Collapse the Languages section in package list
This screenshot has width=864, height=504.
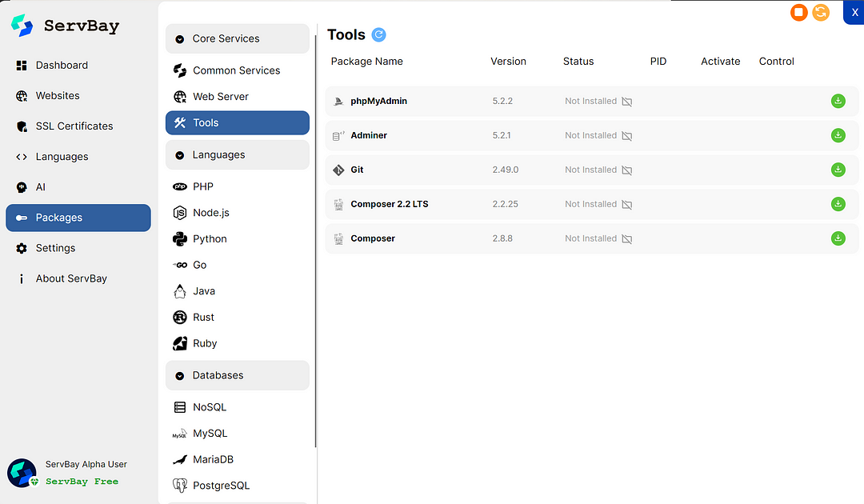pyautogui.click(x=237, y=154)
